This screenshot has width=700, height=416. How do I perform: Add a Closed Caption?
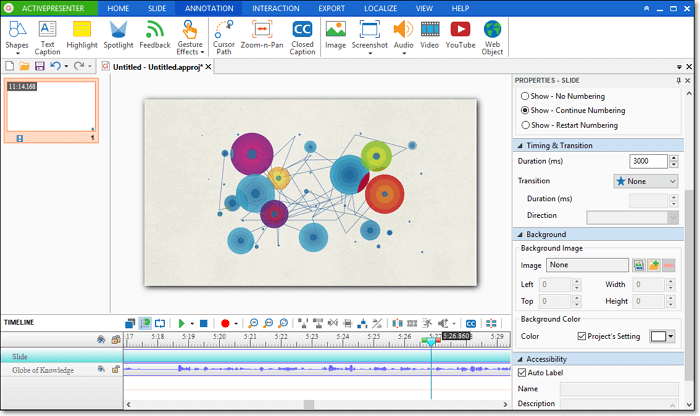302,36
